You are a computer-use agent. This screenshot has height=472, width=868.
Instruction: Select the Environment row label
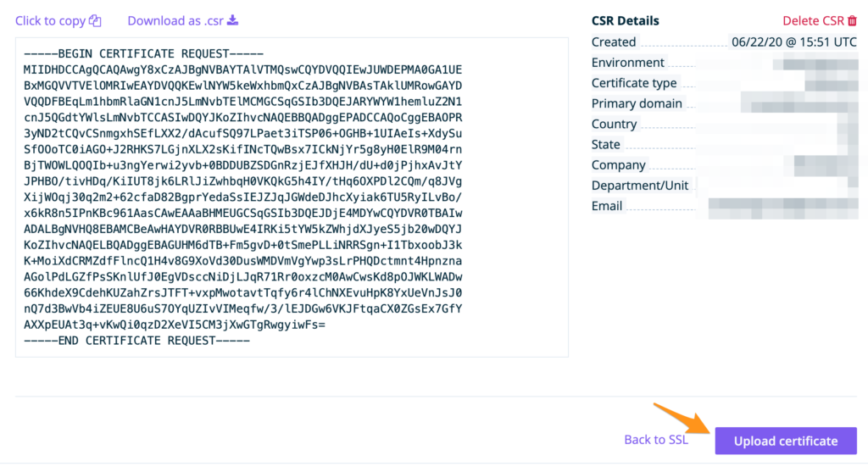pos(627,63)
